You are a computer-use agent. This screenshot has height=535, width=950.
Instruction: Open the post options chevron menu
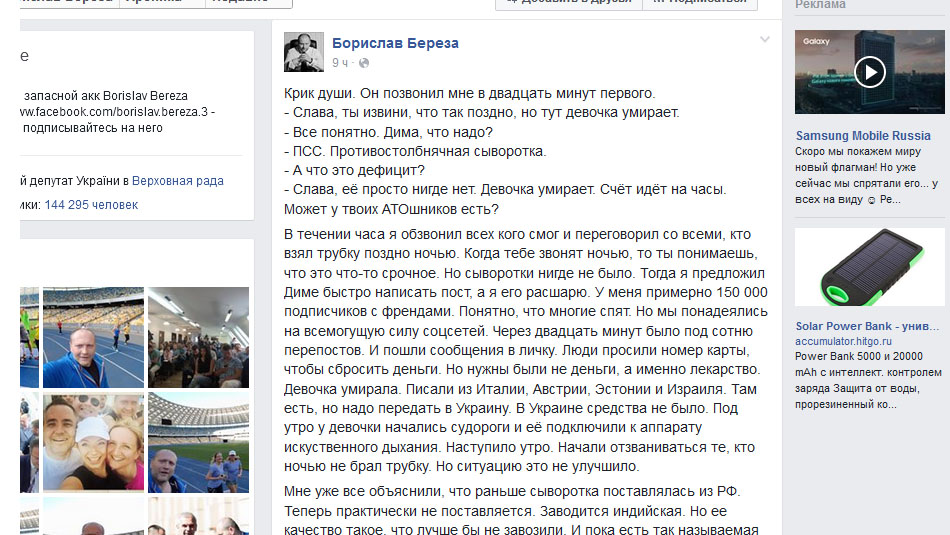coord(765,39)
